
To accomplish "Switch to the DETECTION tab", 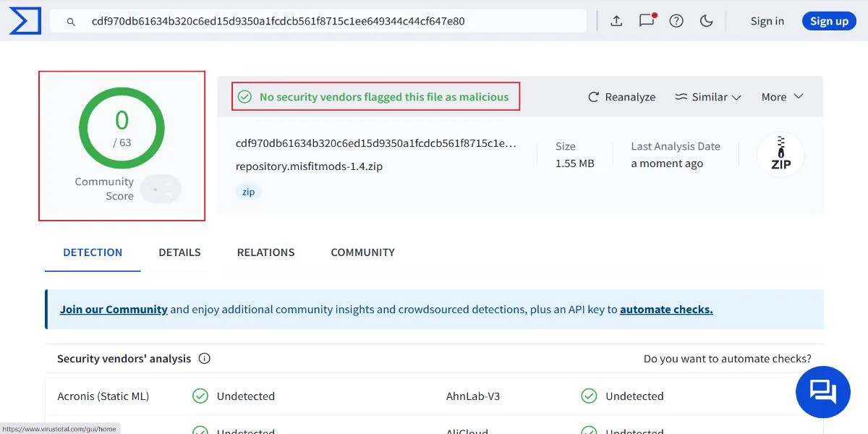I will pos(93,252).
